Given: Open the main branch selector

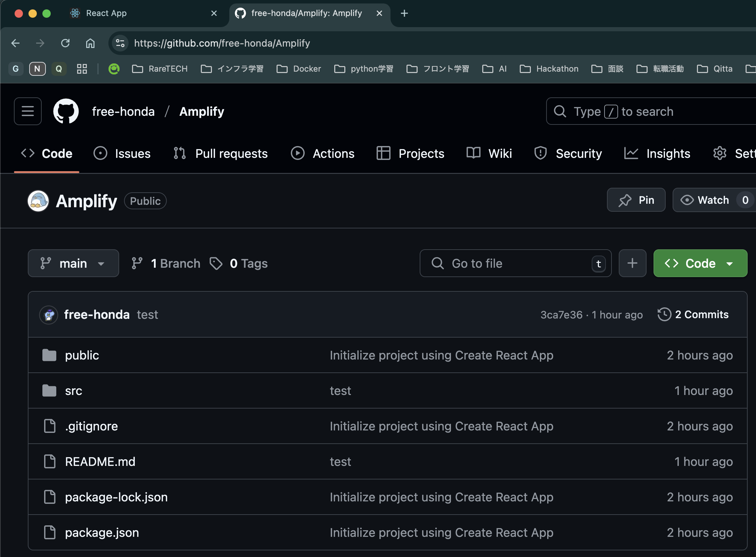Looking at the screenshot, I should click(73, 263).
